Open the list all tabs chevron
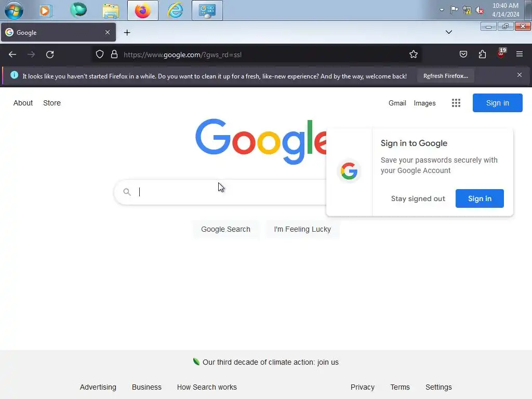 448,32
